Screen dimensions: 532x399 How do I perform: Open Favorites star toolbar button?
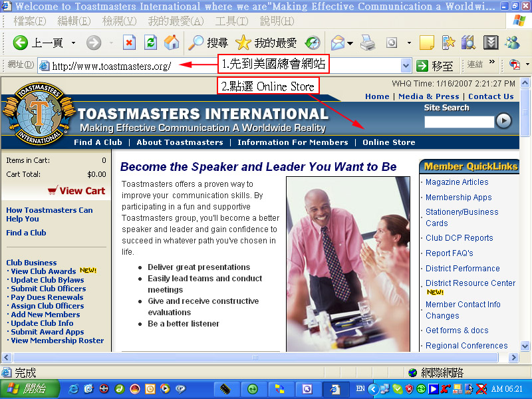265,43
